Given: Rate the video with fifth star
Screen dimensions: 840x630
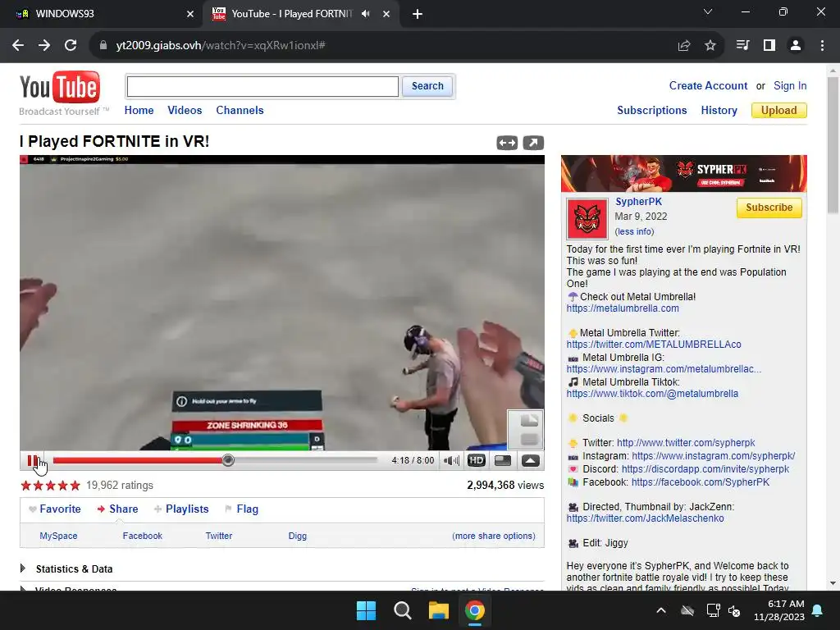Looking at the screenshot, I should pyautogui.click(x=75, y=486).
